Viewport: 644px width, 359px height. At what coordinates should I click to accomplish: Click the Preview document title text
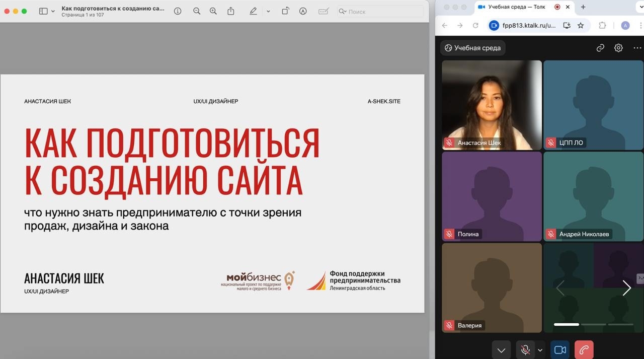click(x=113, y=8)
